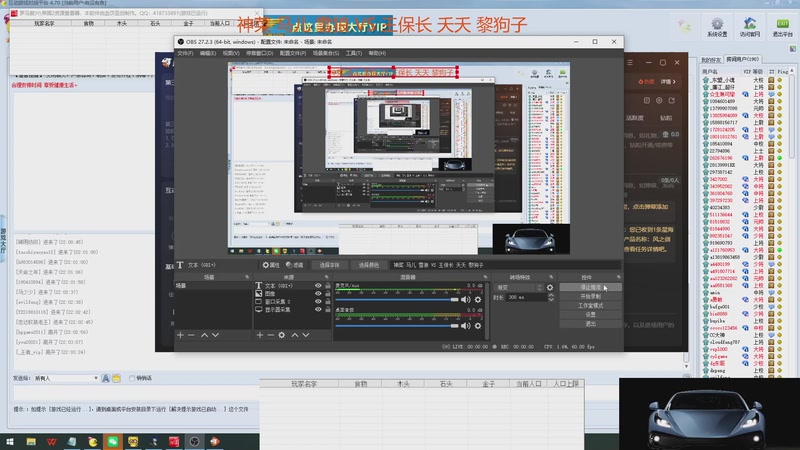
Task: Click font style A icon in chat
Action: coord(106,379)
